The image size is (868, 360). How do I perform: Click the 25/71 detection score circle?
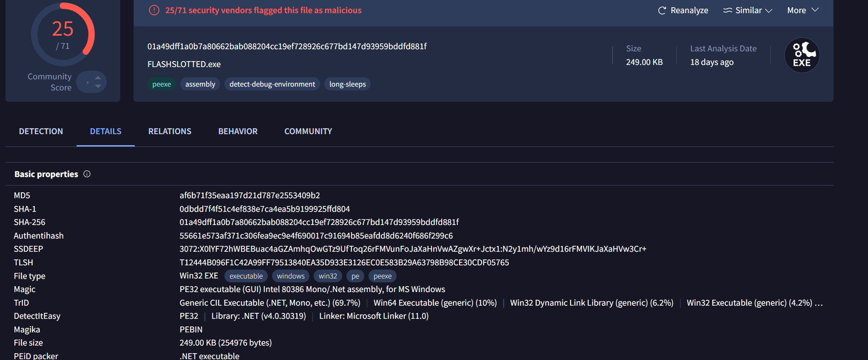coord(63,34)
